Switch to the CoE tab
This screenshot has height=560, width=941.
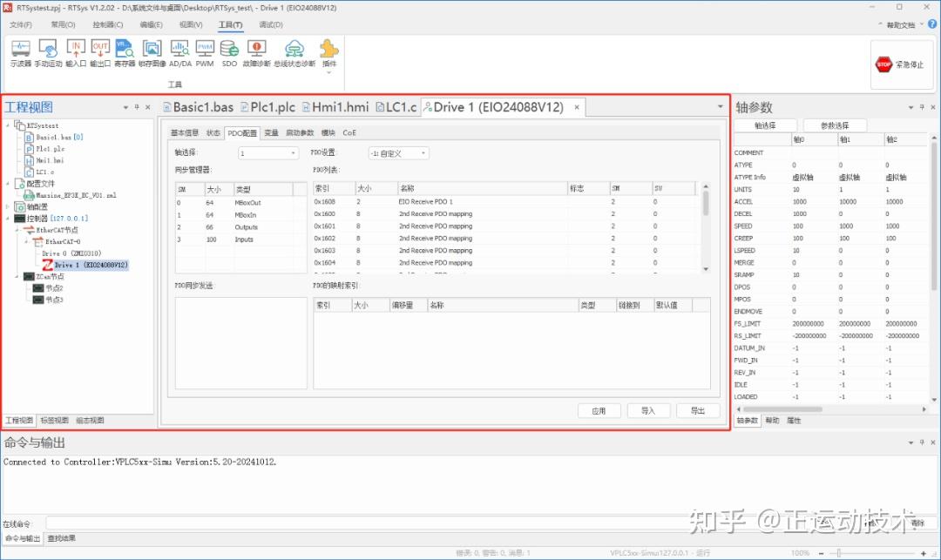click(349, 132)
